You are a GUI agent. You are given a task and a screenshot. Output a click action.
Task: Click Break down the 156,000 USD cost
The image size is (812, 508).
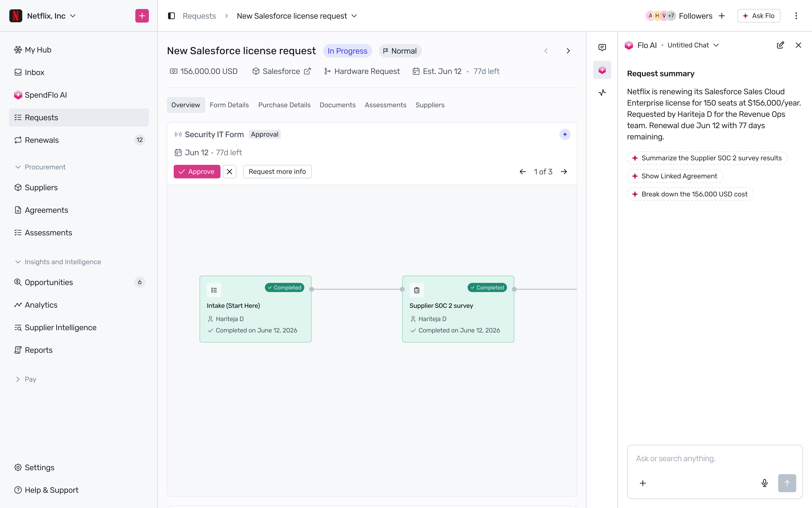tap(690, 194)
